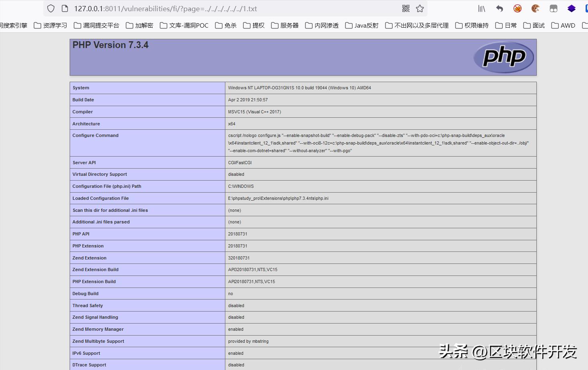Click the page permissions icon before the URL
Viewport: 588px width, 370px height.
[x=64, y=8]
